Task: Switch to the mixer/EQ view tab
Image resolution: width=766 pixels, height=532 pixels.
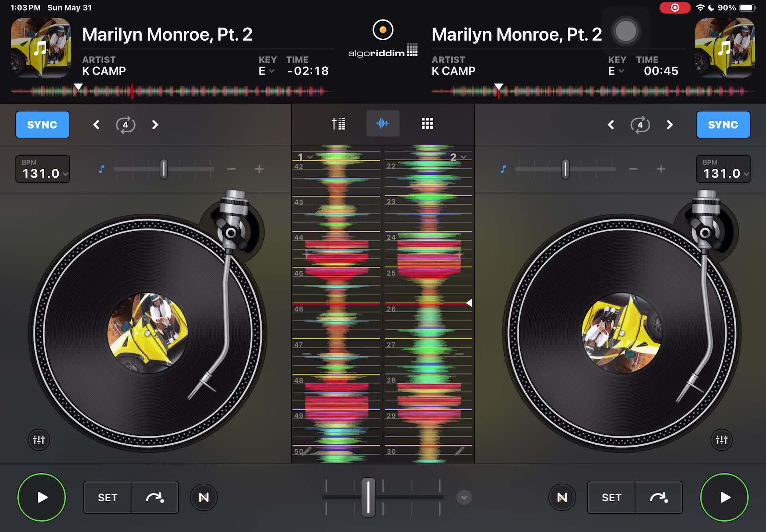Action: 338,124
